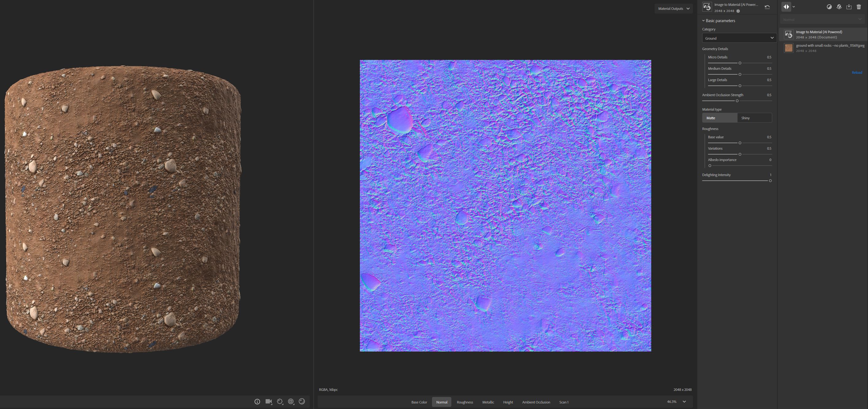
Task: Open the Ambient Occlusion channel tab
Action: [x=536, y=402]
